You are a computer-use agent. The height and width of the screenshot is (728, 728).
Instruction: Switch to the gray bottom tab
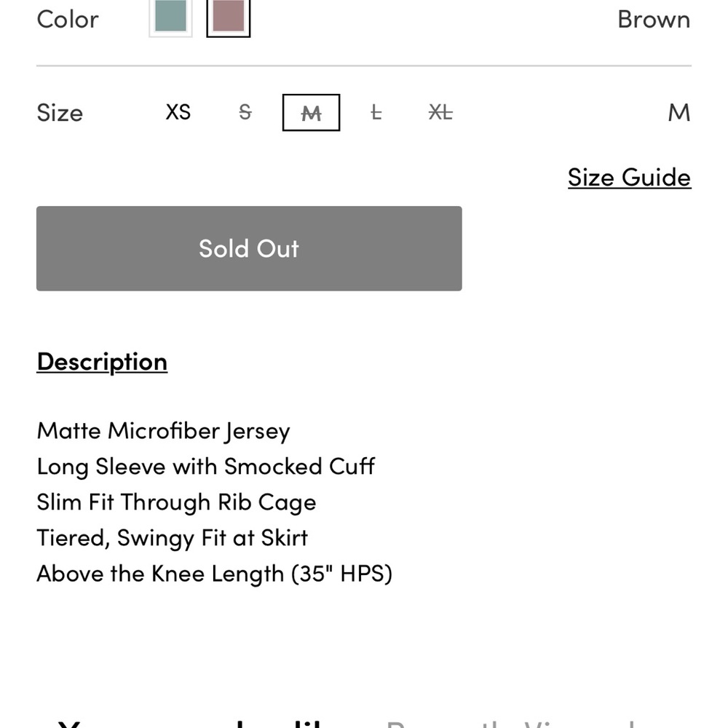point(510,722)
